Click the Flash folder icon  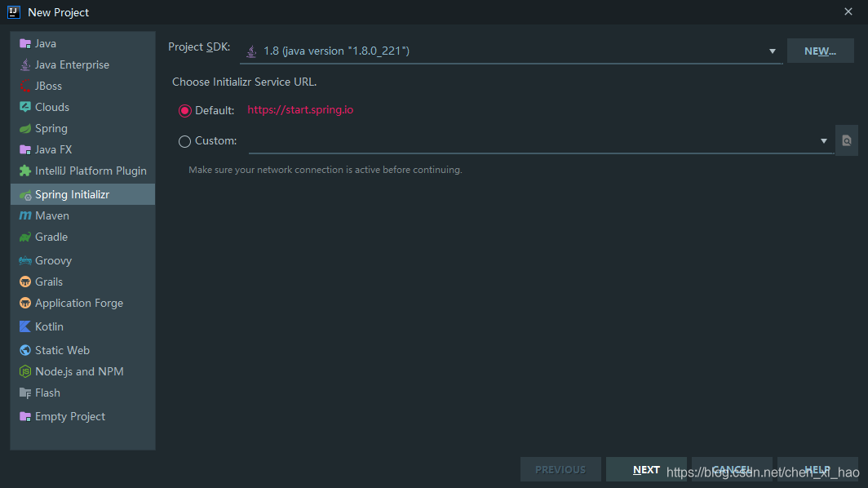[25, 393]
